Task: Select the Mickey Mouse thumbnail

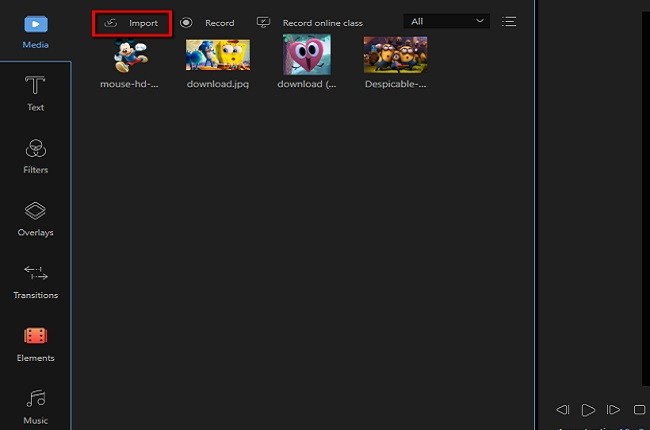Action: coord(131,56)
